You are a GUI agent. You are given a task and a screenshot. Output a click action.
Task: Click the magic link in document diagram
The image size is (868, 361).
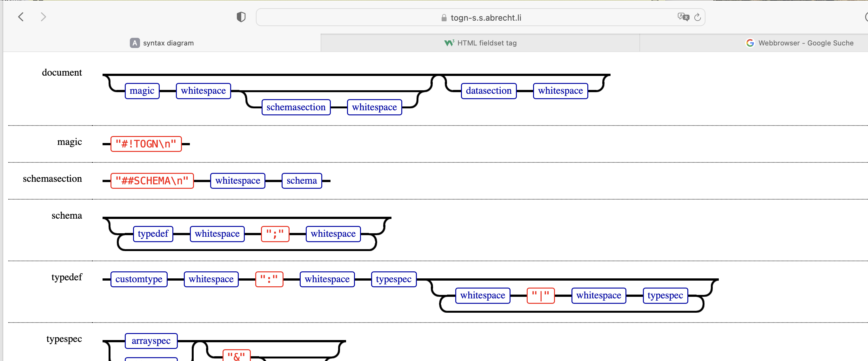point(142,91)
